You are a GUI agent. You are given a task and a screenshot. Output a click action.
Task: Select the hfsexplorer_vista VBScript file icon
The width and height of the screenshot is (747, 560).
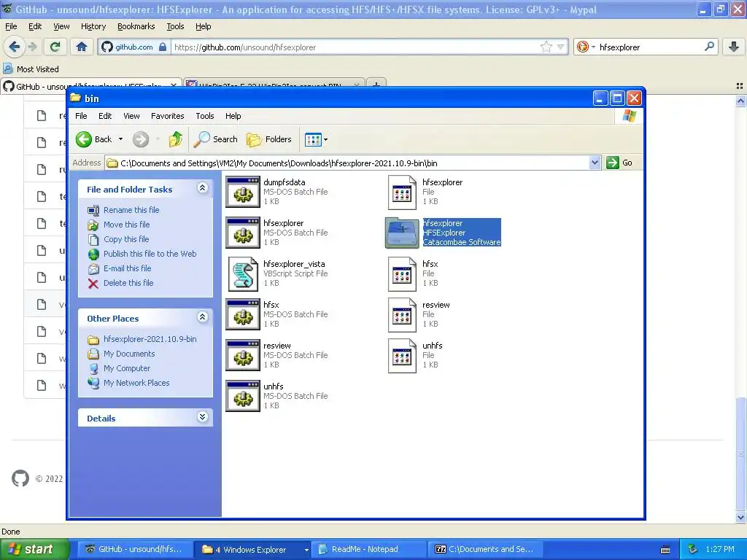pyautogui.click(x=243, y=273)
